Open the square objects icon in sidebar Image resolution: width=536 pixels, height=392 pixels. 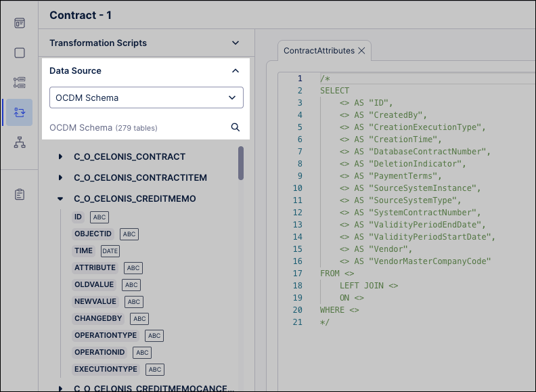point(20,53)
